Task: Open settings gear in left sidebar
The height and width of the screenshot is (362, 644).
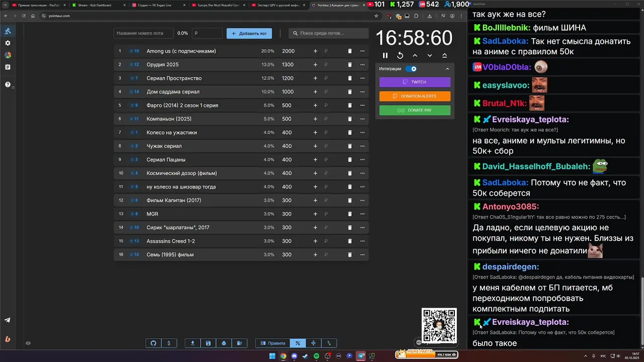Action: (x=8, y=43)
